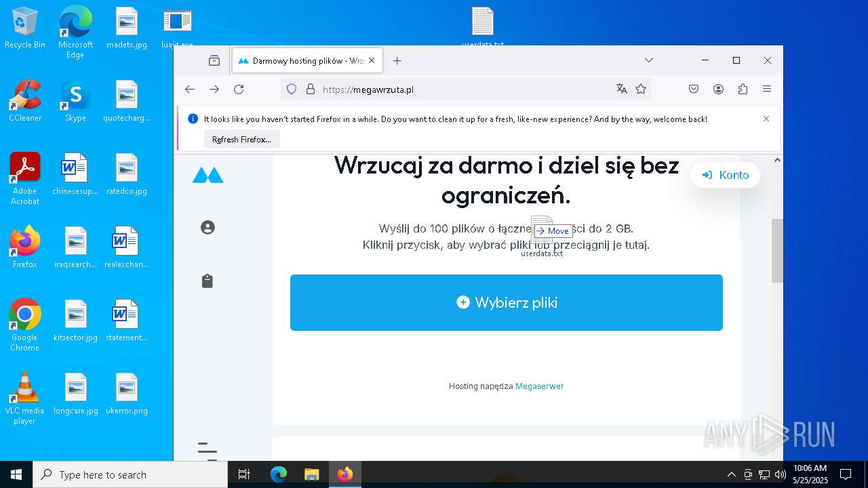
Task: Open Action Center notifications icon
Action: (x=846, y=474)
